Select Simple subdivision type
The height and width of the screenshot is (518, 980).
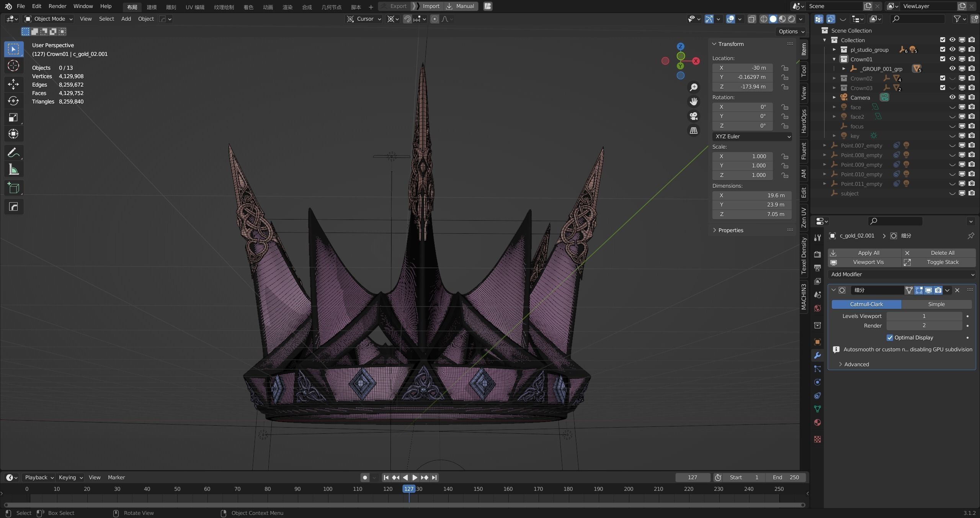[x=936, y=304]
